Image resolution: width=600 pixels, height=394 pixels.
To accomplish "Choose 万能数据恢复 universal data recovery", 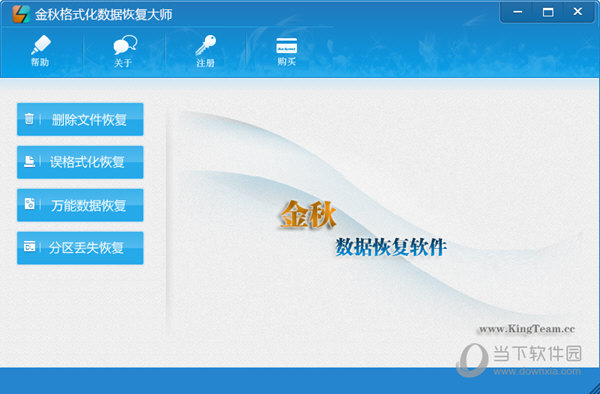I will click(80, 205).
